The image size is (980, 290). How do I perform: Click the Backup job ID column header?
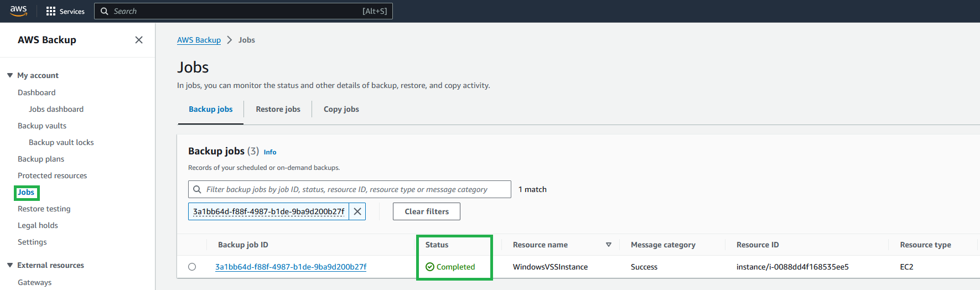point(243,245)
